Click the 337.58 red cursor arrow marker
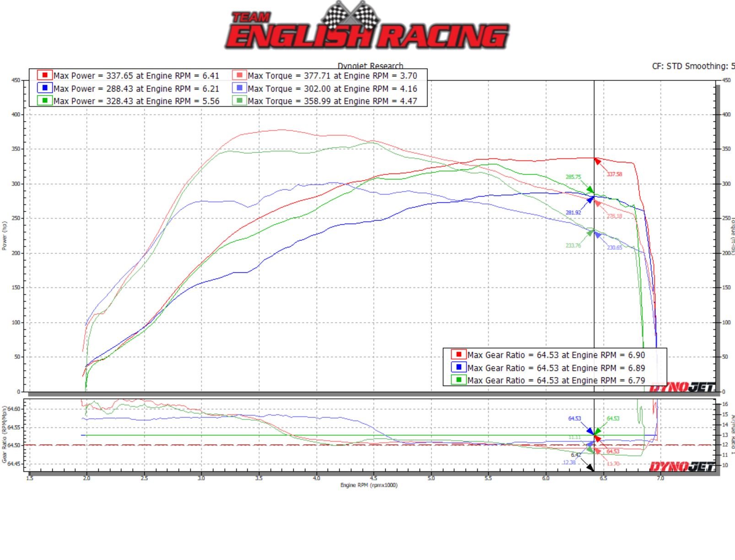Screen dimensions: 735x560 (x=598, y=161)
